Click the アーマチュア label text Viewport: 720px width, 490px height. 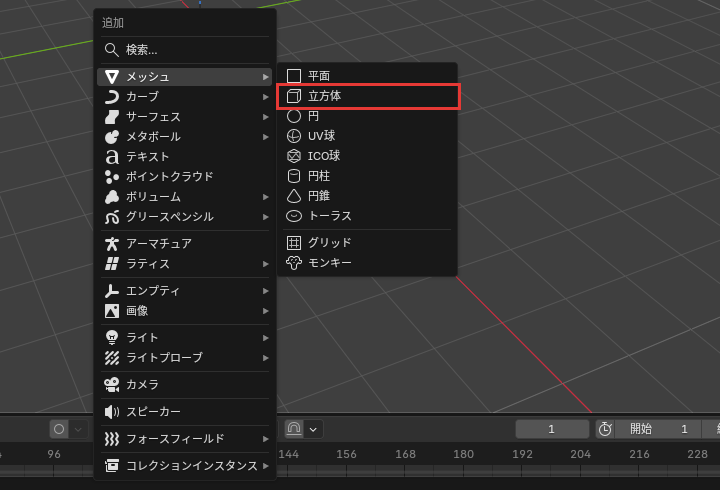point(159,243)
